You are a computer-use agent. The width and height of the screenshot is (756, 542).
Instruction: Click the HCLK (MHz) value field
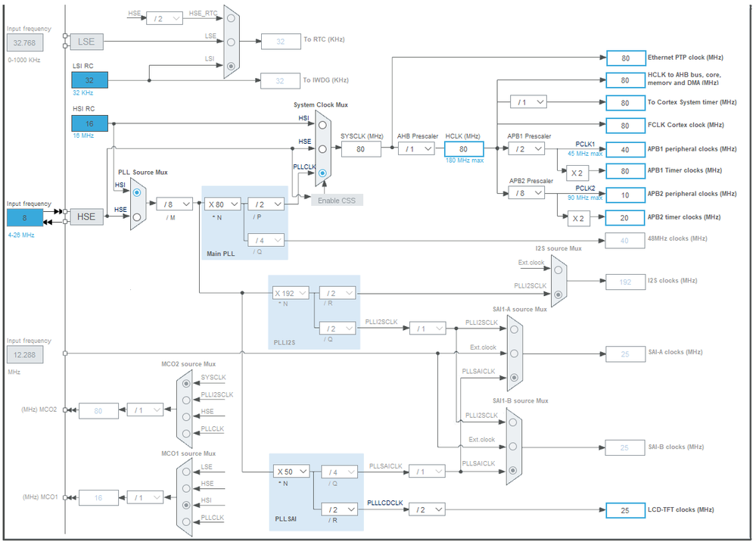tap(464, 149)
